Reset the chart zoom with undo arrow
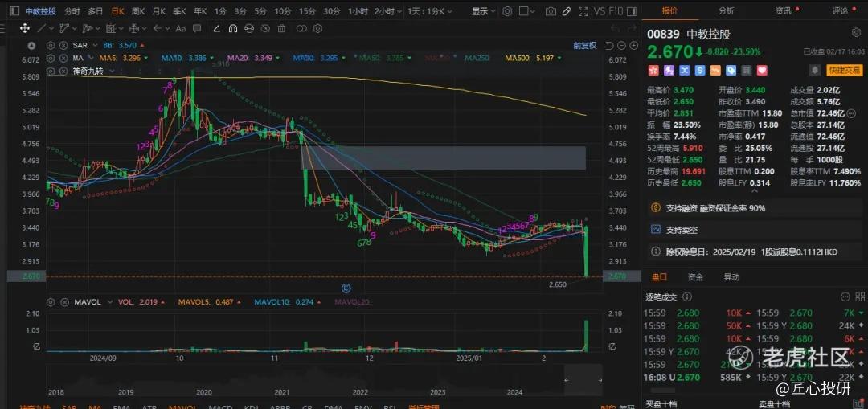868x409 pixels. click(609, 45)
